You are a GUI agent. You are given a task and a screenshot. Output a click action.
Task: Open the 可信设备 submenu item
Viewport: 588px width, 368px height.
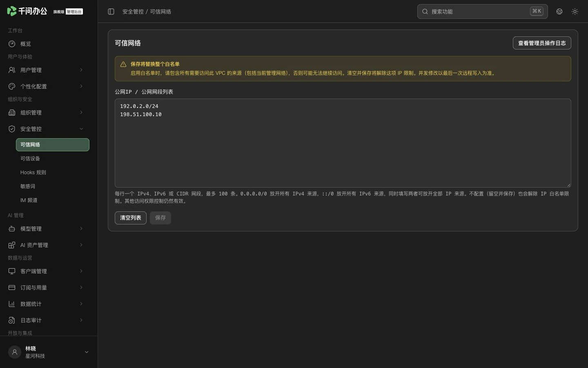[53, 159]
